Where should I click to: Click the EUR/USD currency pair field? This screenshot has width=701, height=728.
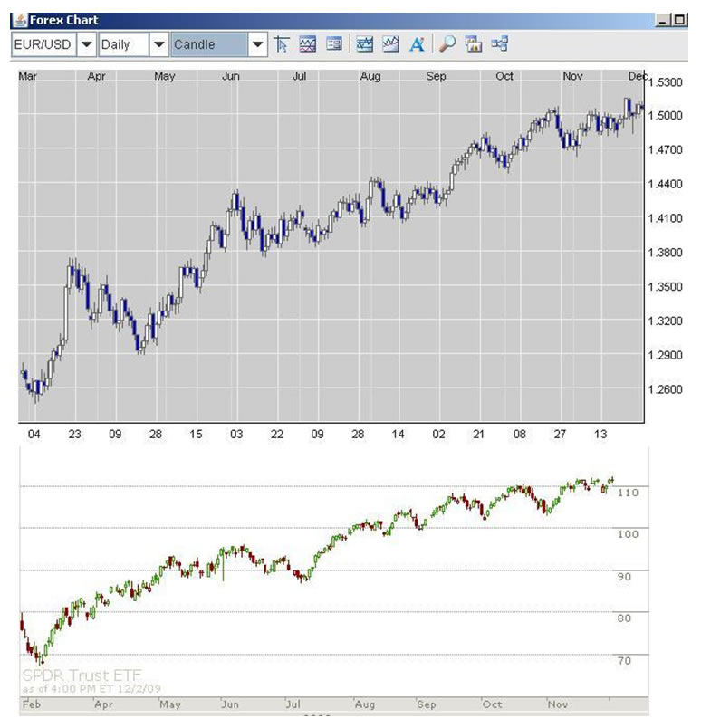43,44
